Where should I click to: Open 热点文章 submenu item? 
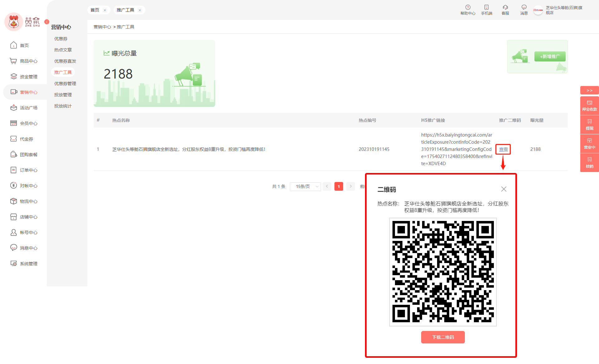(63, 50)
